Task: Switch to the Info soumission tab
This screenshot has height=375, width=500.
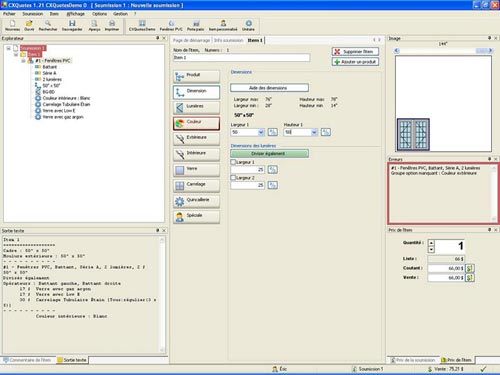Action: 229,40
